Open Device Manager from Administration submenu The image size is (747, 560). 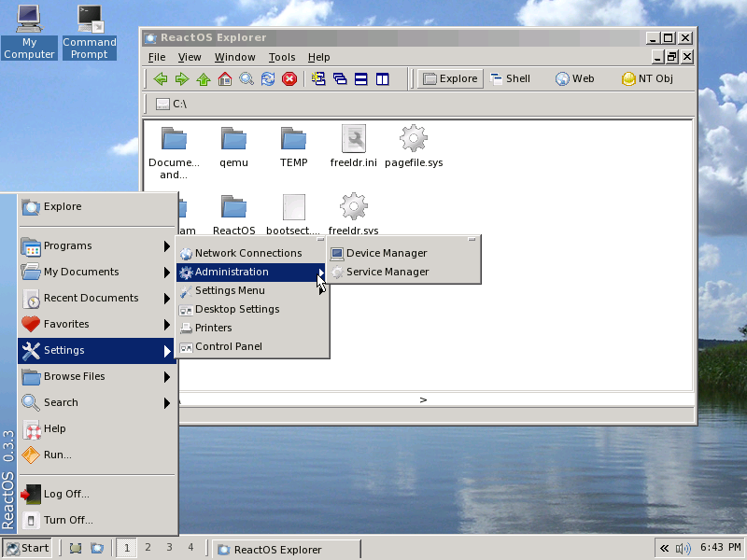click(386, 253)
